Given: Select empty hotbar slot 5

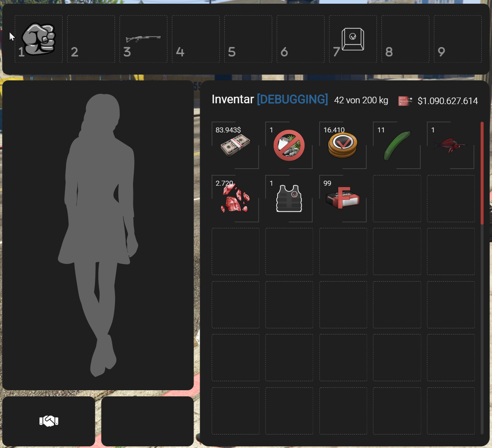Looking at the screenshot, I should [248, 39].
